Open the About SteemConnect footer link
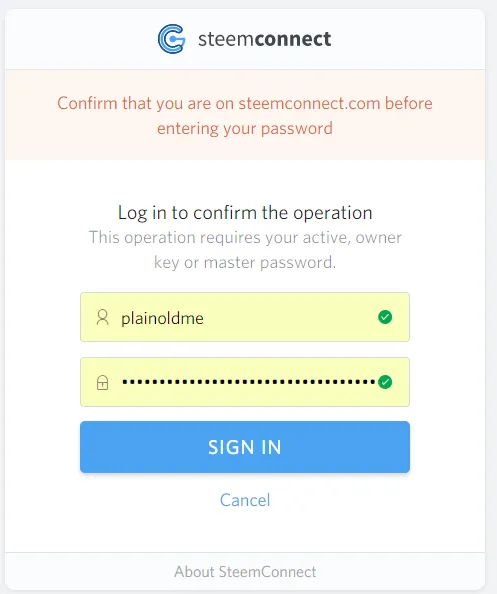 point(245,572)
